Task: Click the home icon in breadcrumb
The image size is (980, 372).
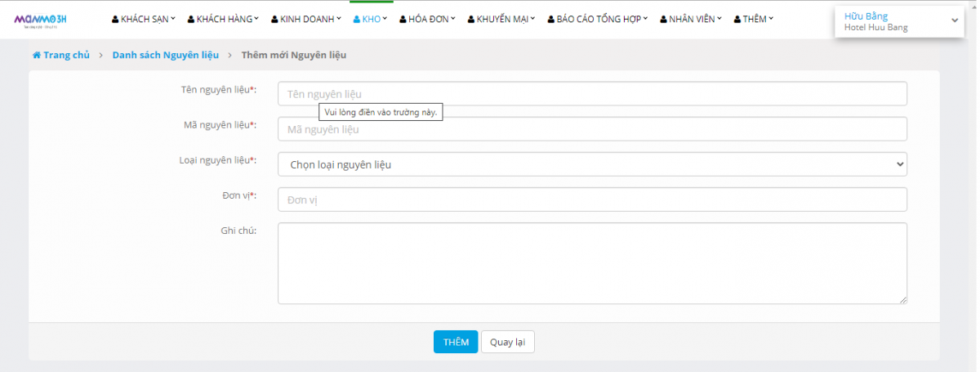Action: [36, 56]
